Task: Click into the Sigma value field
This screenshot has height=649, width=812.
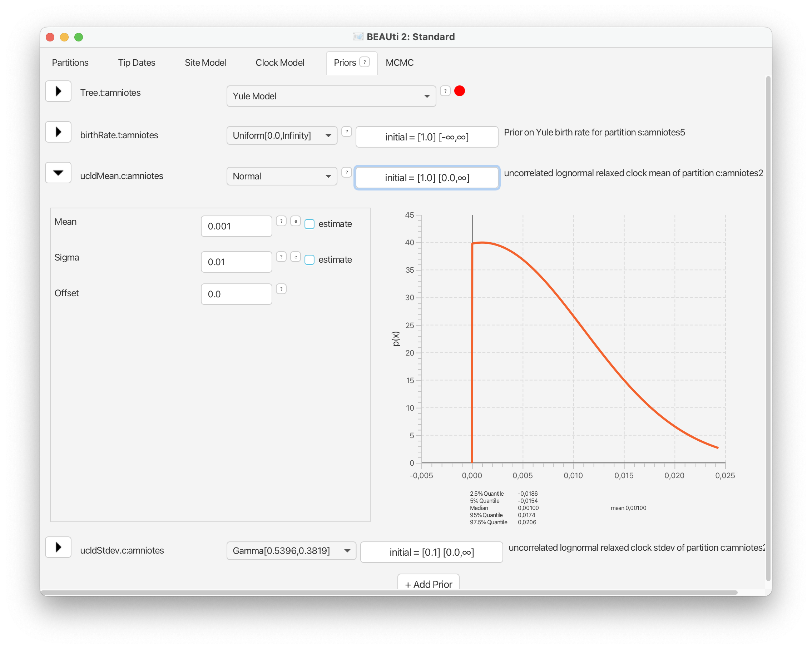Action: pos(237,262)
